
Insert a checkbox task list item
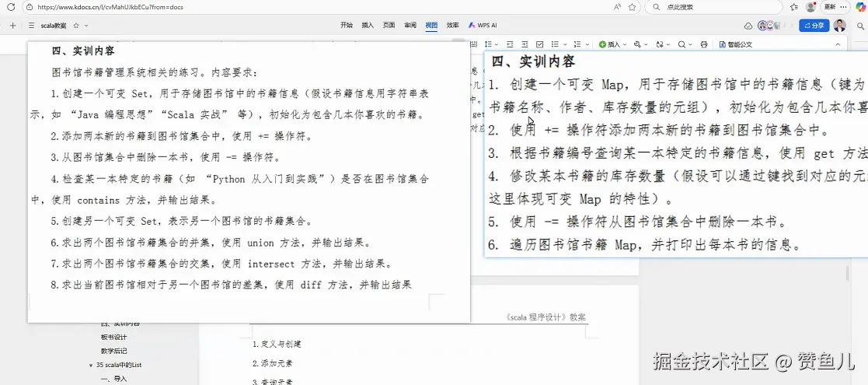coord(540,44)
